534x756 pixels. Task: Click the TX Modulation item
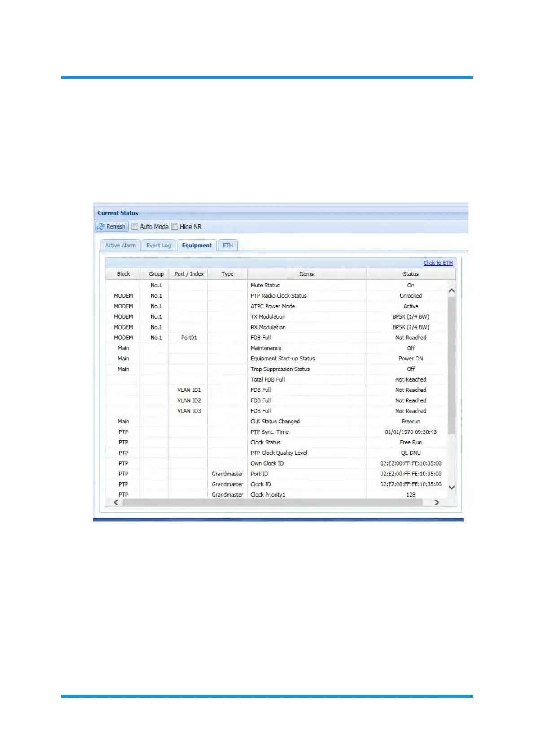[x=268, y=317]
